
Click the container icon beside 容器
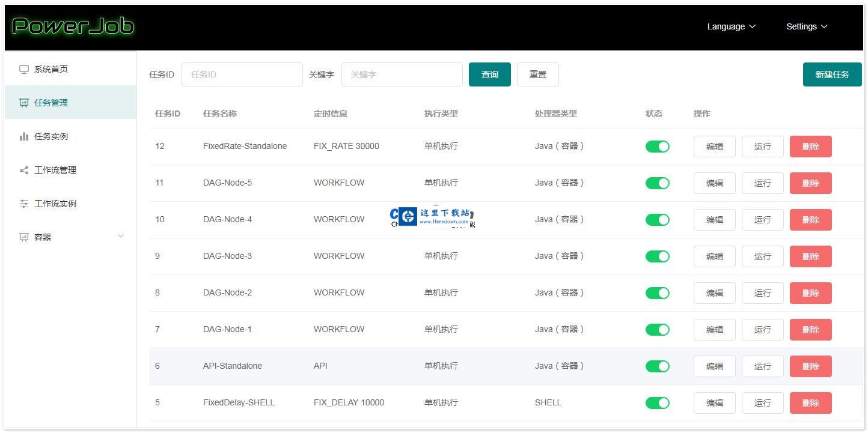click(23, 237)
